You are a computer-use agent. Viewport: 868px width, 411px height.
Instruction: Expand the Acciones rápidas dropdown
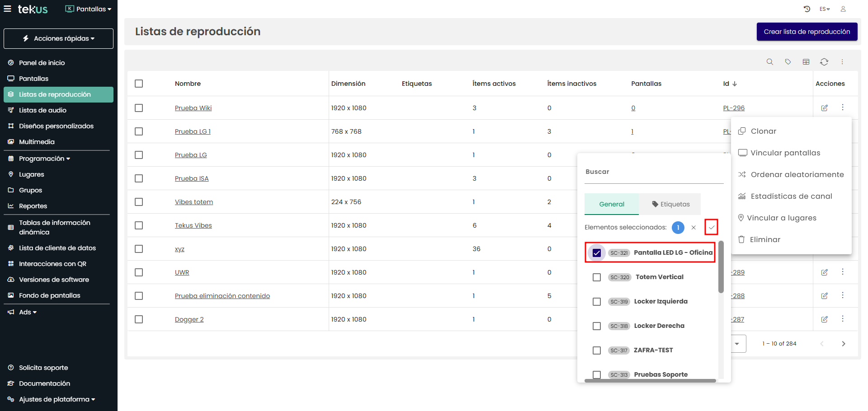click(59, 39)
